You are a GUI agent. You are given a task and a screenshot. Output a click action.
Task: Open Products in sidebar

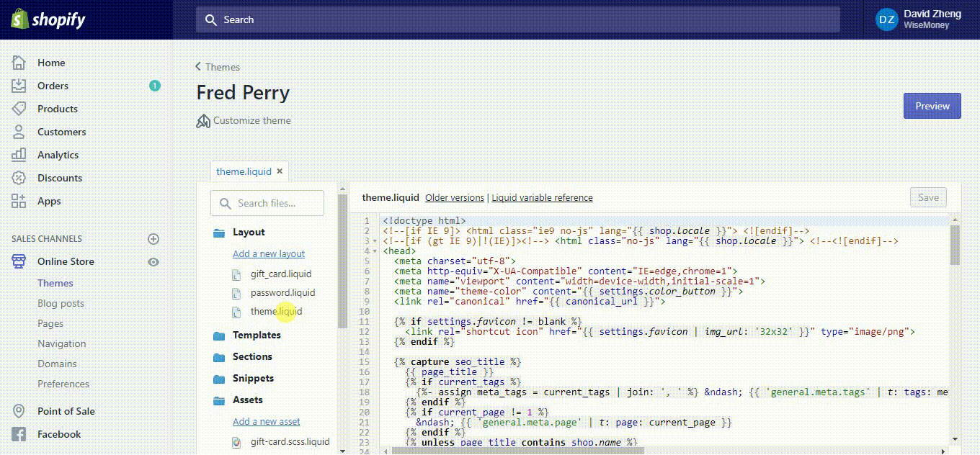coord(58,109)
